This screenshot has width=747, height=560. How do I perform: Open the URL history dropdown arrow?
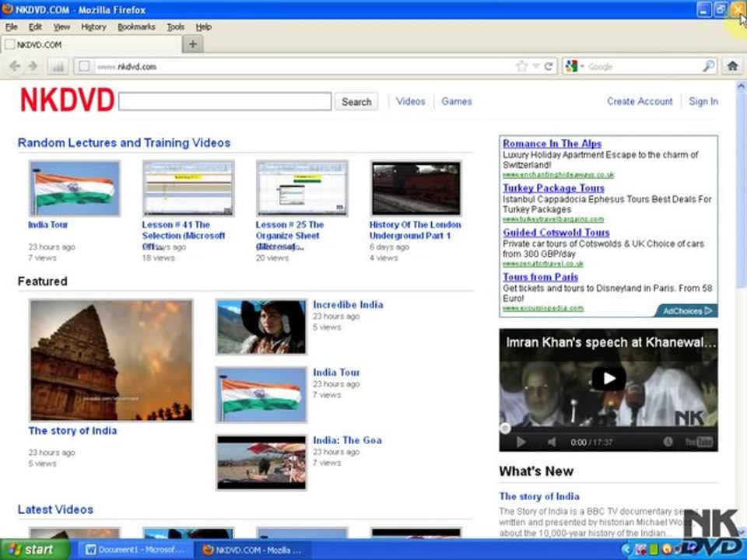tap(536, 67)
